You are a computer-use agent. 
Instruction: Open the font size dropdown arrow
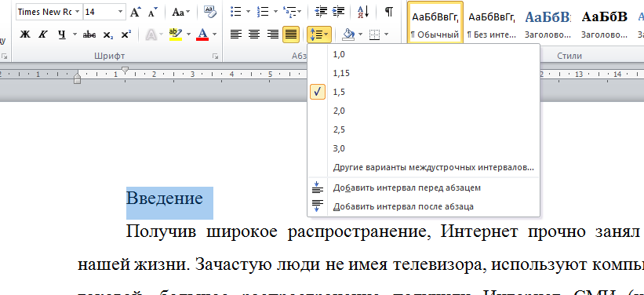point(120,12)
